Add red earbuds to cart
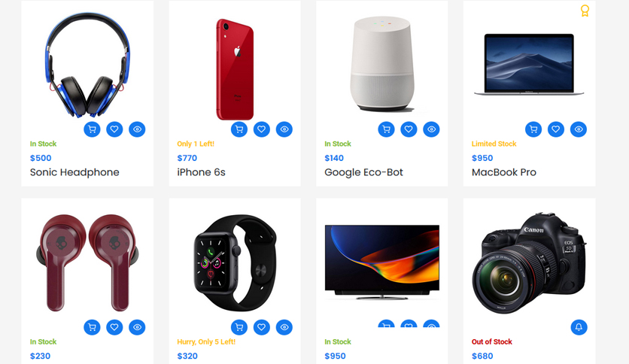629x364 pixels. [x=92, y=327]
